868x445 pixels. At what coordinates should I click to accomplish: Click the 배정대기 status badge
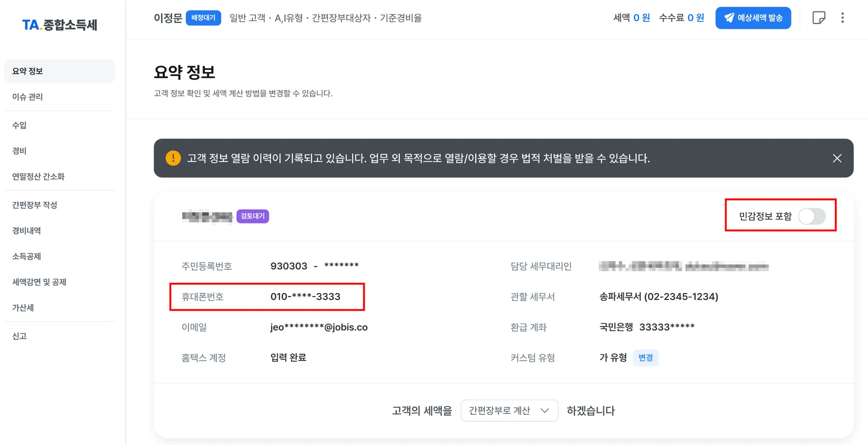pos(203,18)
